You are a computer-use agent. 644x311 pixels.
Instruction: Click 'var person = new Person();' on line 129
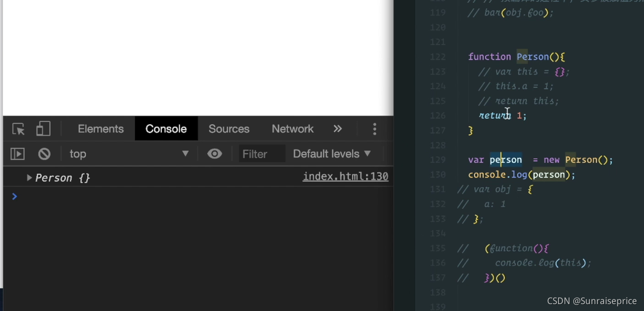541,160
